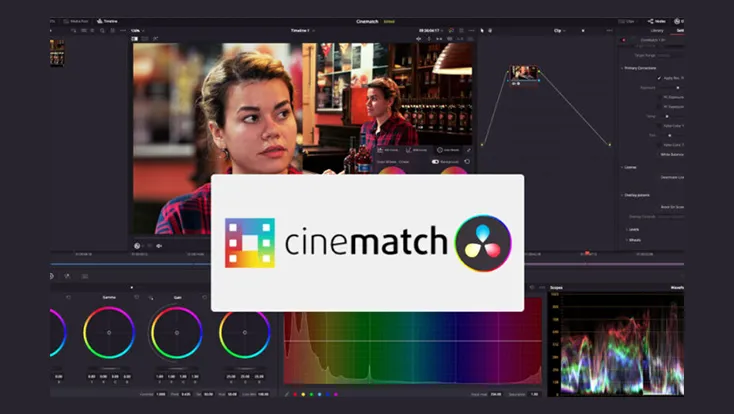The image size is (734, 414).
Task: Collapse the License section
Action: point(629,167)
